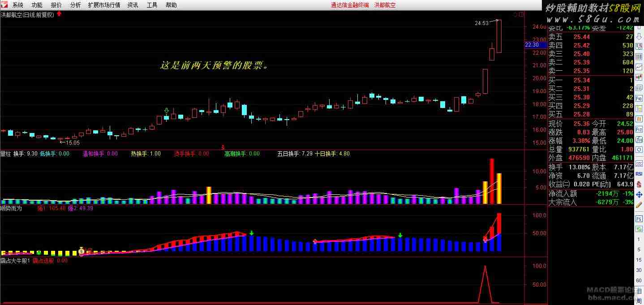Open the yellow list icon in sidebar
The image size is (644, 305).
[x=640, y=108]
